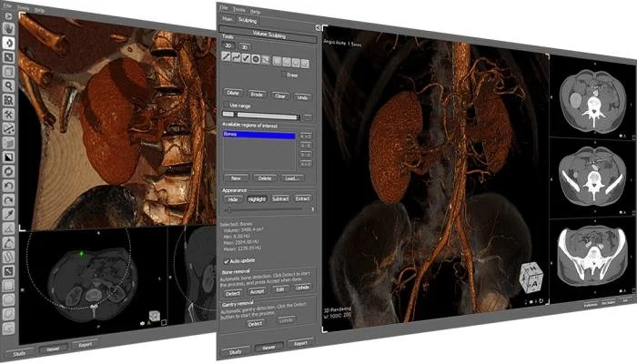Click the Undo button in Sculpting tools
637x364 pixels.
(x=302, y=97)
